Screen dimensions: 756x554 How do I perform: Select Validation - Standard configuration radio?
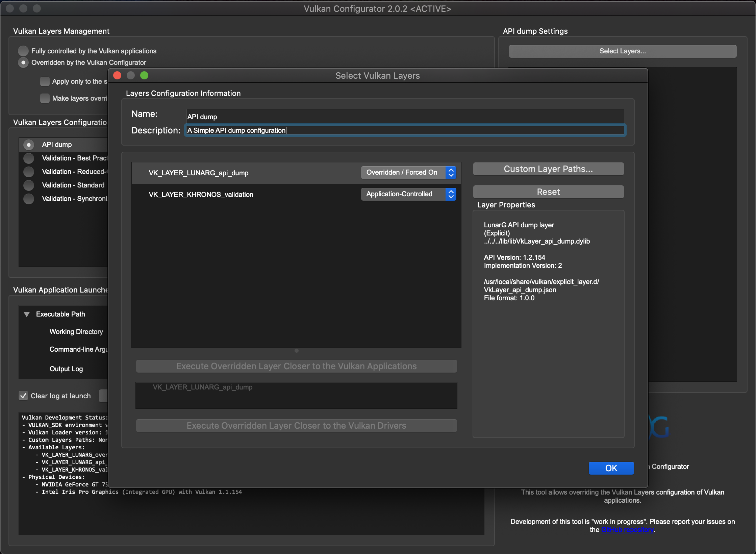point(29,185)
